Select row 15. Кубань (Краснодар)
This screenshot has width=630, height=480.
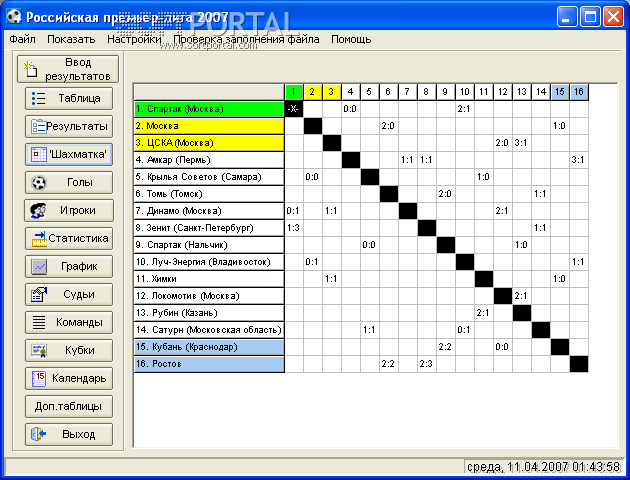click(x=209, y=347)
